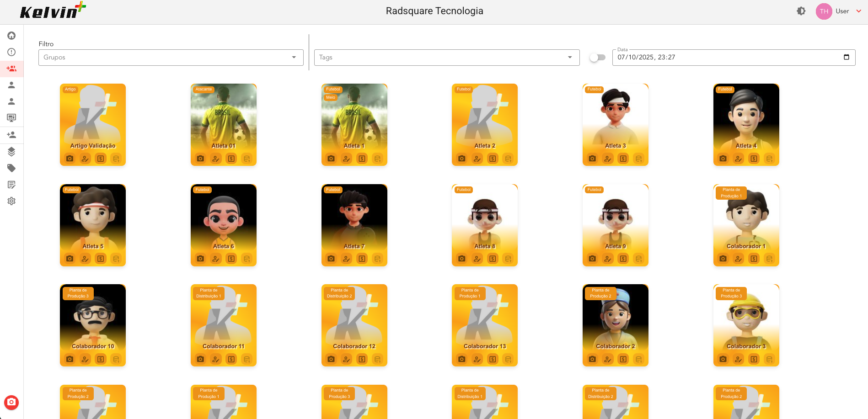
Task: Select the edit-note item in the sidebar
Action: 11,185
